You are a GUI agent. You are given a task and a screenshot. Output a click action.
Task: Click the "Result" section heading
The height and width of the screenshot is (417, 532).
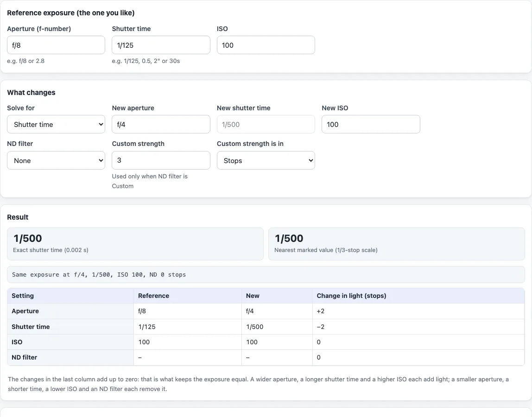click(18, 217)
